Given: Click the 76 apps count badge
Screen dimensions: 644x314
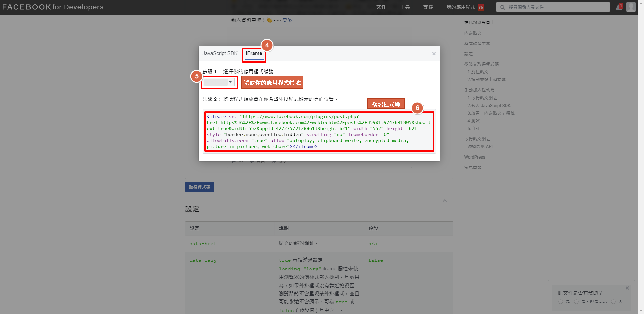Looking at the screenshot, I should pyautogui.click(x=481, y=7).
